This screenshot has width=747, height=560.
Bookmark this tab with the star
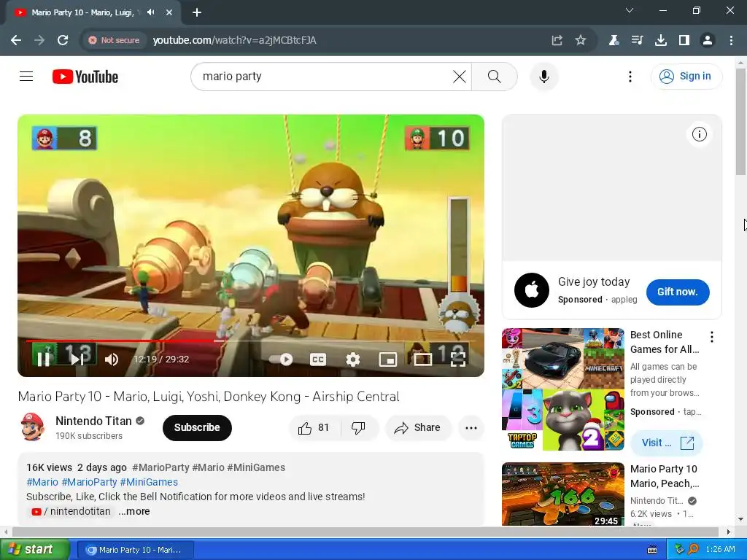580,40
